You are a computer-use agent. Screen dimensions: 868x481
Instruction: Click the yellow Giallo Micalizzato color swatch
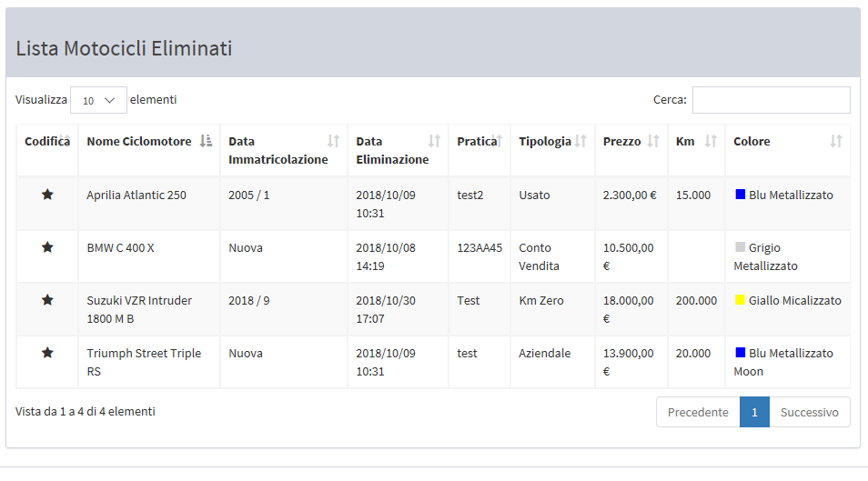[x=740, y=300]
